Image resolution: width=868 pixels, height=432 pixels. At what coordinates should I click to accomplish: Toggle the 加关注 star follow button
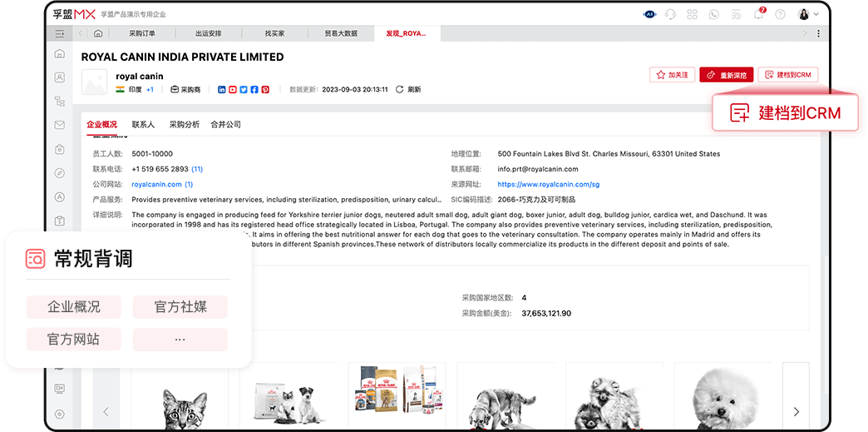coord(672,75)
